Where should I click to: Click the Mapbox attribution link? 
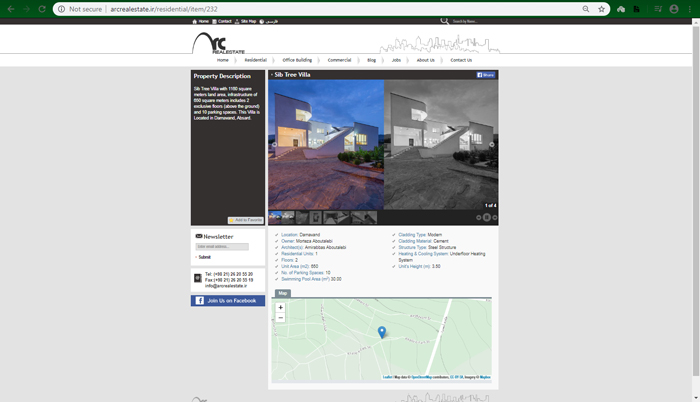(485, 377)
